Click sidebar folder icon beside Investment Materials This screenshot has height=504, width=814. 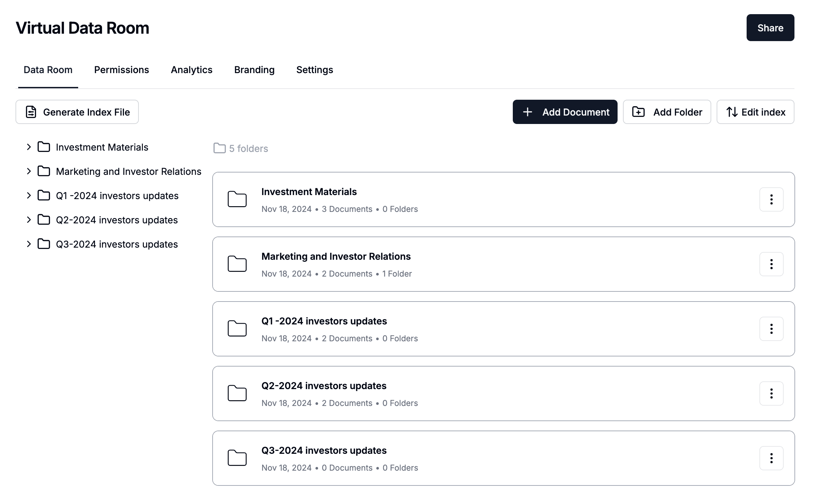(x=44, y=147)
